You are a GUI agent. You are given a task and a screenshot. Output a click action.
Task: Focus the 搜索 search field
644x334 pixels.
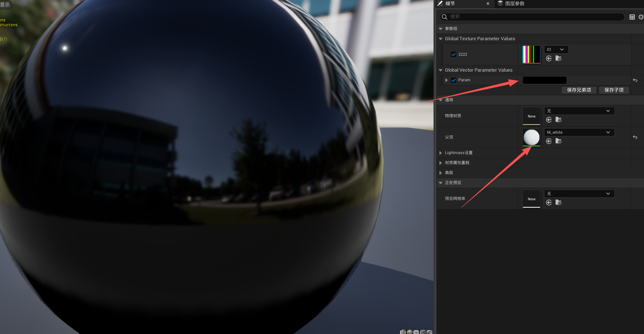pos(532,17)
